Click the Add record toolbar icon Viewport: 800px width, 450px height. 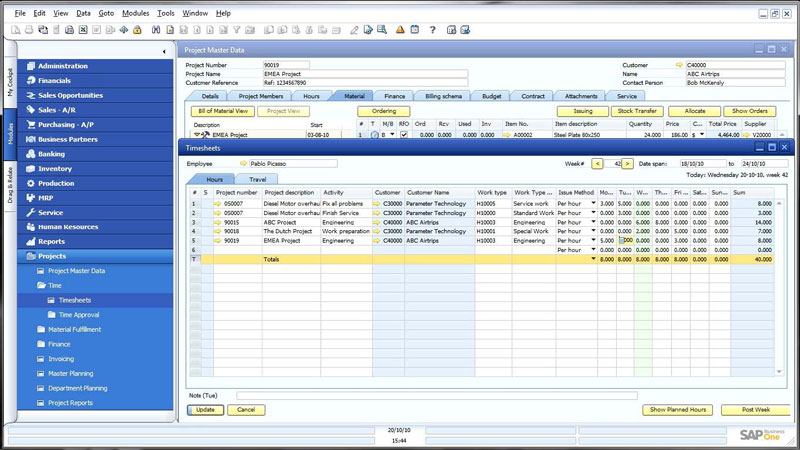(170, 30)
